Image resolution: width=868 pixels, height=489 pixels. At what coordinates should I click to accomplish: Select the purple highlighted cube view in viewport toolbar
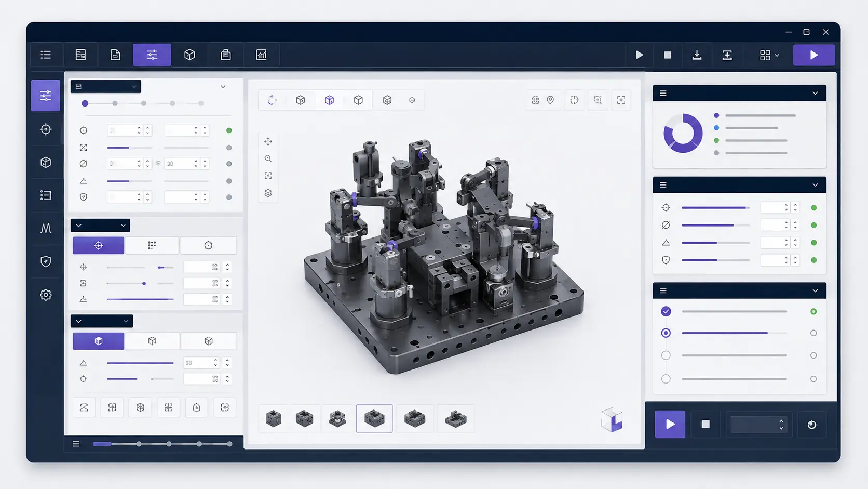point(329,100)
